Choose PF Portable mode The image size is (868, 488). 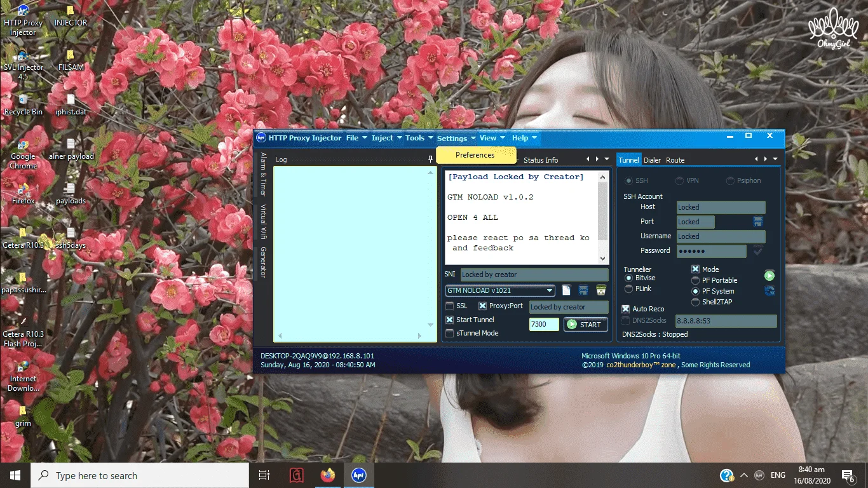tap(695, 280)
